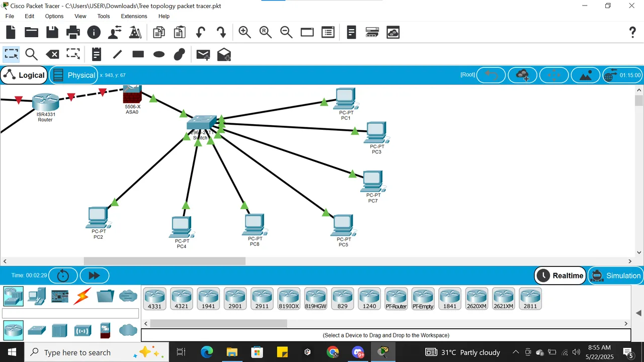Choose the Inspect magnifier tool
The width and height of the screenshot is (644, 362).
click(x=32, y=54)
